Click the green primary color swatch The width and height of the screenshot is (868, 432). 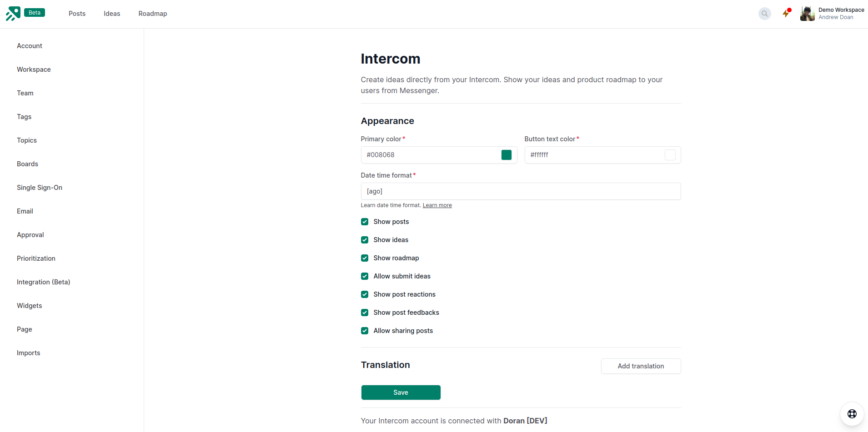click(507, 155)
